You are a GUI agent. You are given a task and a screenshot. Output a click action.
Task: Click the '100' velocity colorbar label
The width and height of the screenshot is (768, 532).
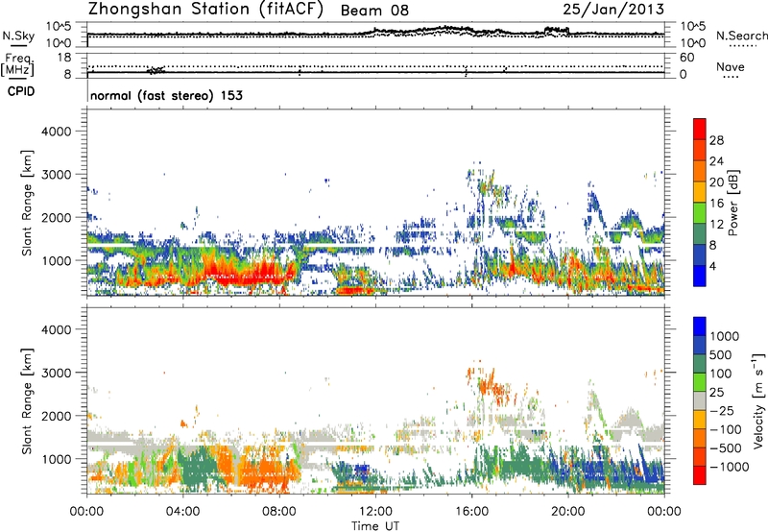[721, 374]
